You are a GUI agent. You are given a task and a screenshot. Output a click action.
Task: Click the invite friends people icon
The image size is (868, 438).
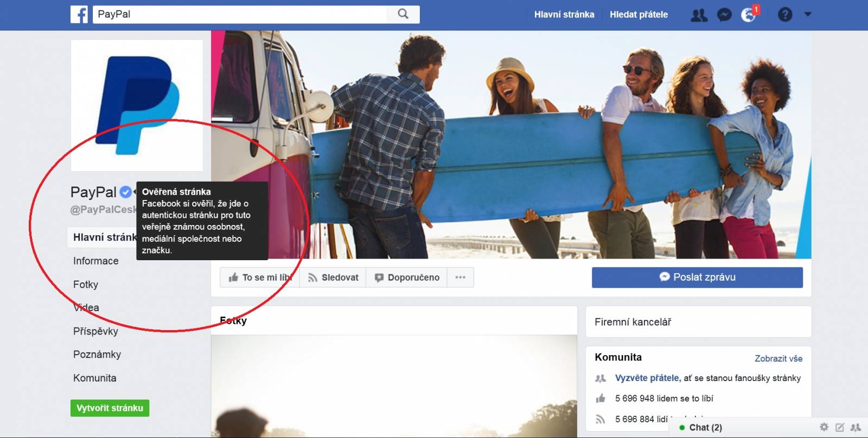[x=601, y=378]
